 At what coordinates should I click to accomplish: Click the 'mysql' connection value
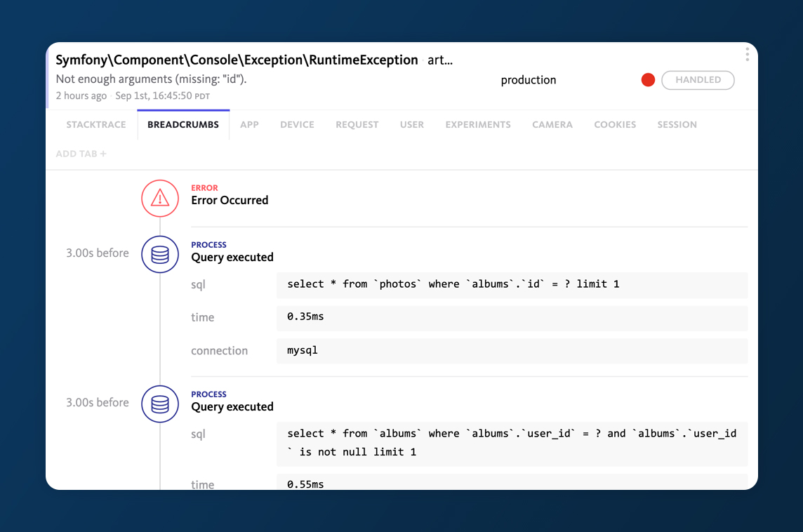click(512, 351)
